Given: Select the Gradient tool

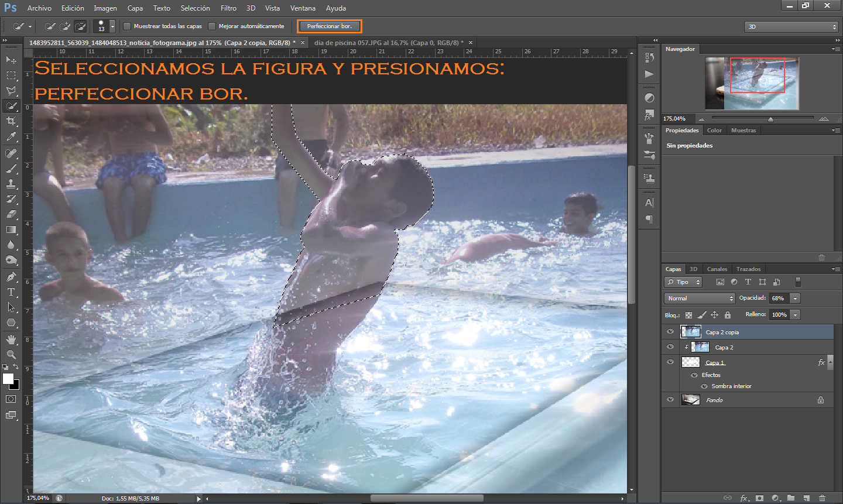Looking at the screenshot, I should coord(11,229).
